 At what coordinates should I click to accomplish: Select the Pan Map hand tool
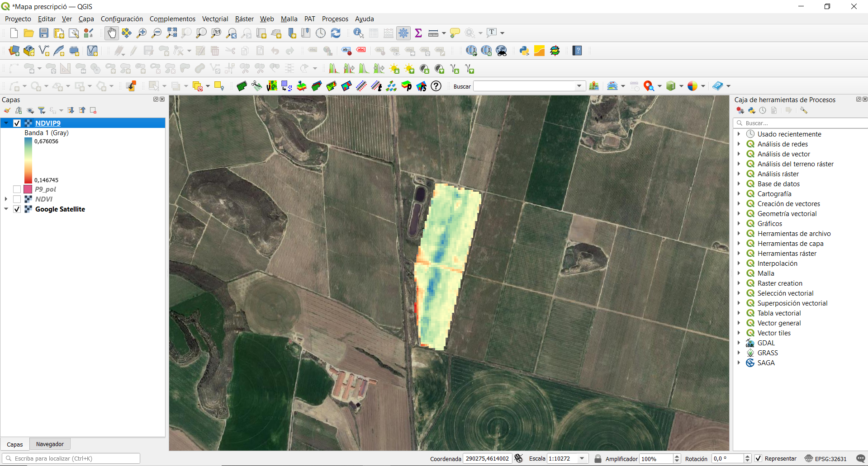(112, 33)
